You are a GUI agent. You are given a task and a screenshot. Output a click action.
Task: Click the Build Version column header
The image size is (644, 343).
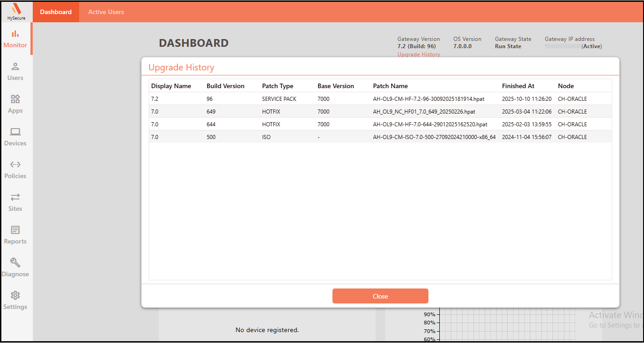[x=225, y=86]
